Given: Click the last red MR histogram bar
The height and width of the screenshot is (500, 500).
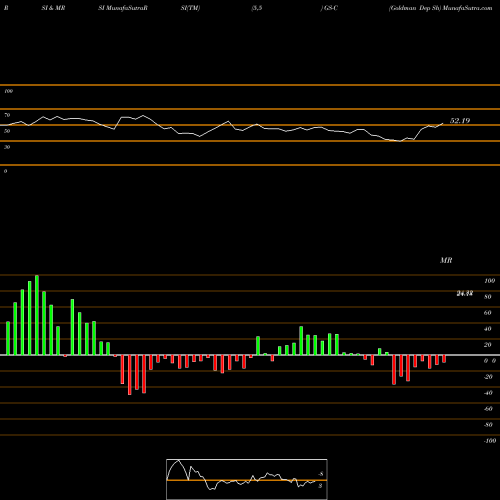Looking at the screenshot, I should [444, 359].
